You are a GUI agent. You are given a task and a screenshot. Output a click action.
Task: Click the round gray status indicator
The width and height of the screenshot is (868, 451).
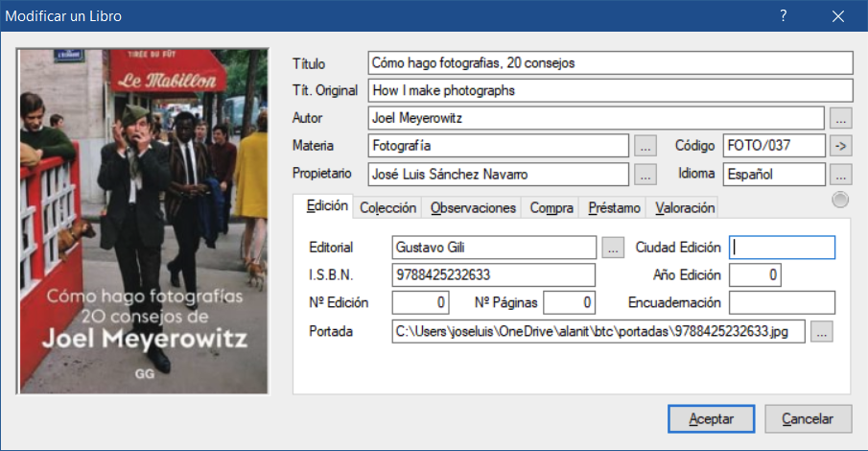(x=840, y=200)
